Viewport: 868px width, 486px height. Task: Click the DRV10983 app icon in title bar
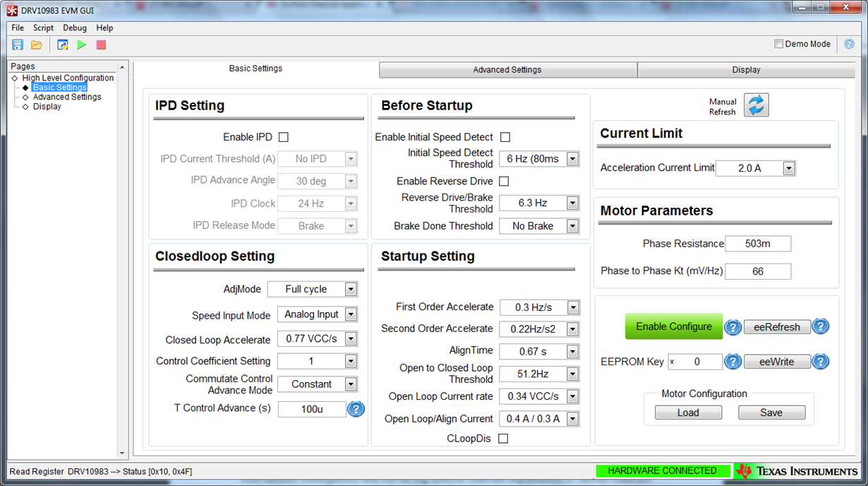(x=12, y=10)
